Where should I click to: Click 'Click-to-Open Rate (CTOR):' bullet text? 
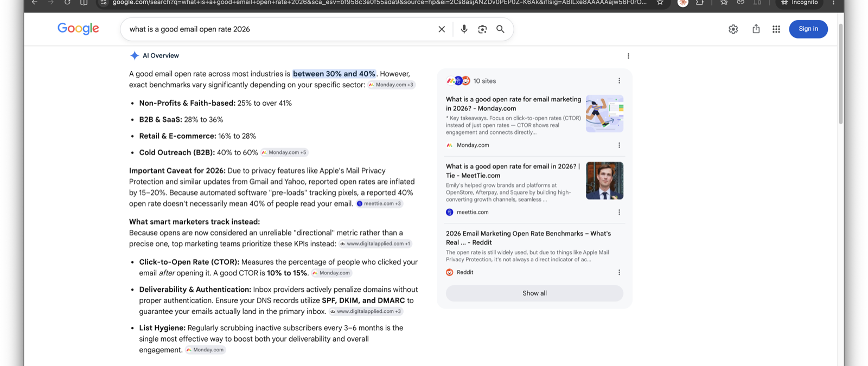point(189,262)
